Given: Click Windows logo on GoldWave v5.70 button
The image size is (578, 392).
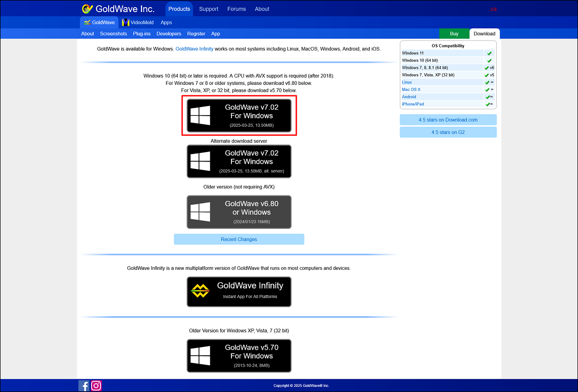Looking at the screenshot, I should point(200,356).
